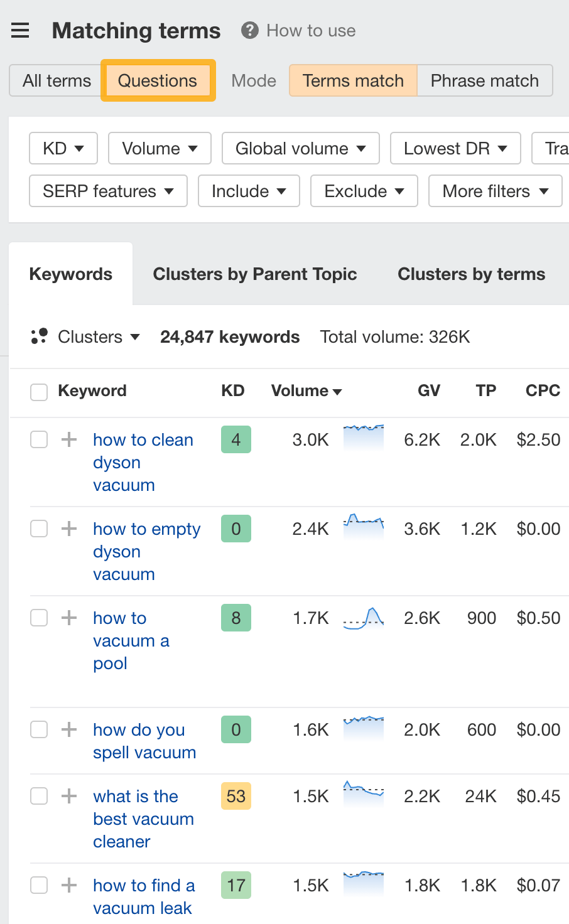Add "what is the best vacuum cleaner" using plus icon
Screen dimensions: 569x924
(x=68, y=796)
